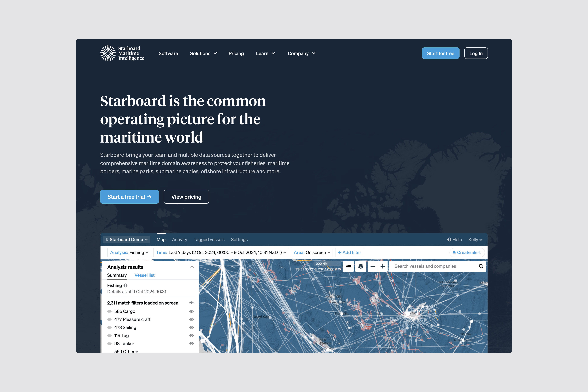Open the map layers selector
This screenshot has width=588, height=392.
(x=360, y=266)
